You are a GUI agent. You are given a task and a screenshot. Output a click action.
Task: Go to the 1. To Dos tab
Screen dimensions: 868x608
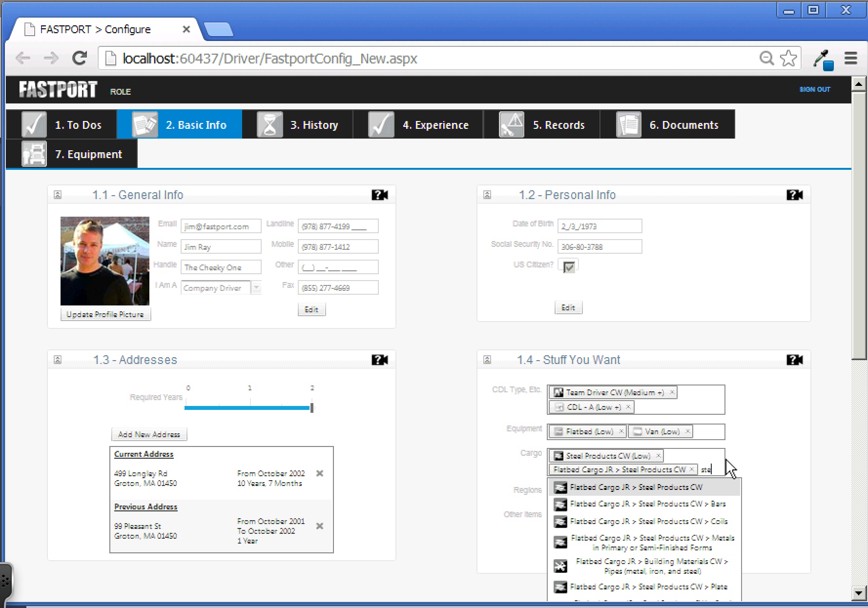(62, 124)
